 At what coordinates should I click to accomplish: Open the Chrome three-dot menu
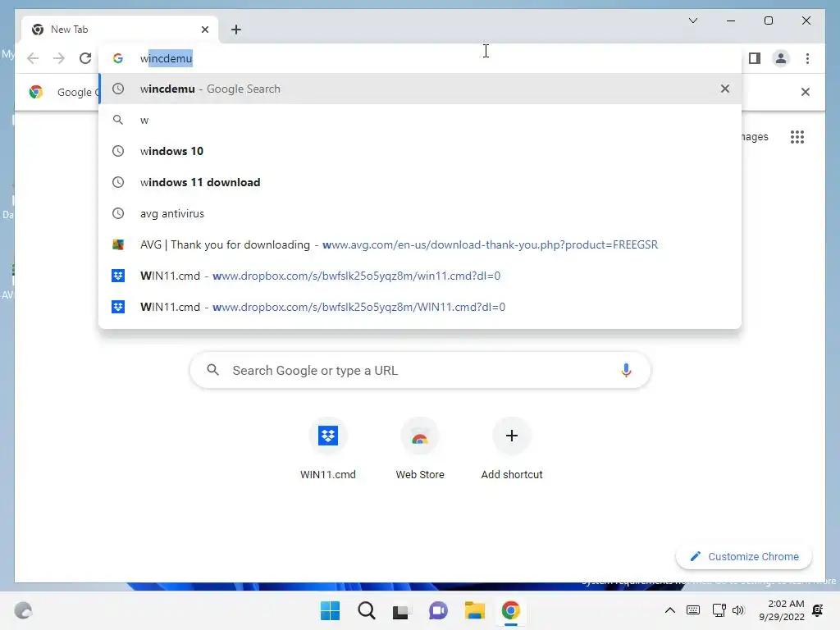[807, 58]
